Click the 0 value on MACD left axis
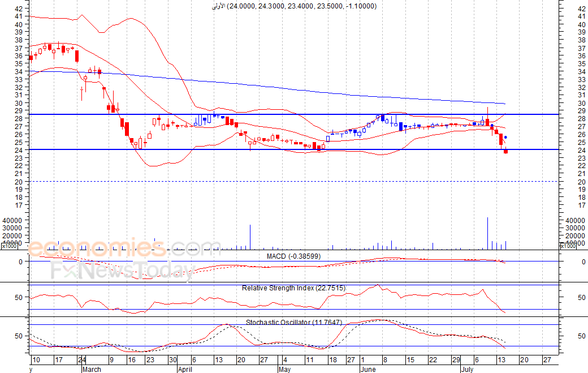 point(20,262)
